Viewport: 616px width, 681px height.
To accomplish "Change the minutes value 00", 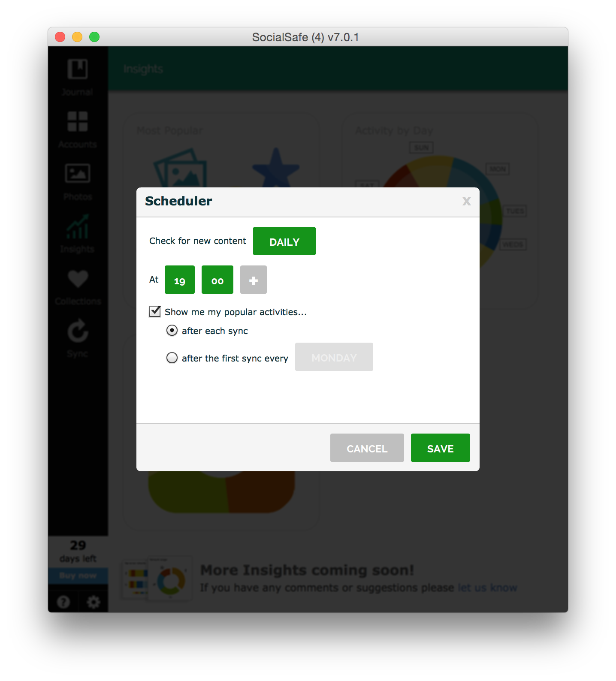I will [x=217, y=280].
